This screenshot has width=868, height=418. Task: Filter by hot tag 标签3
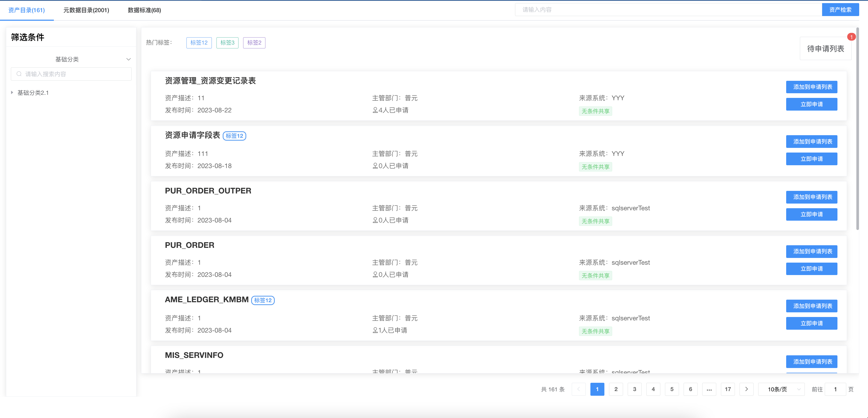pos(227,42)
